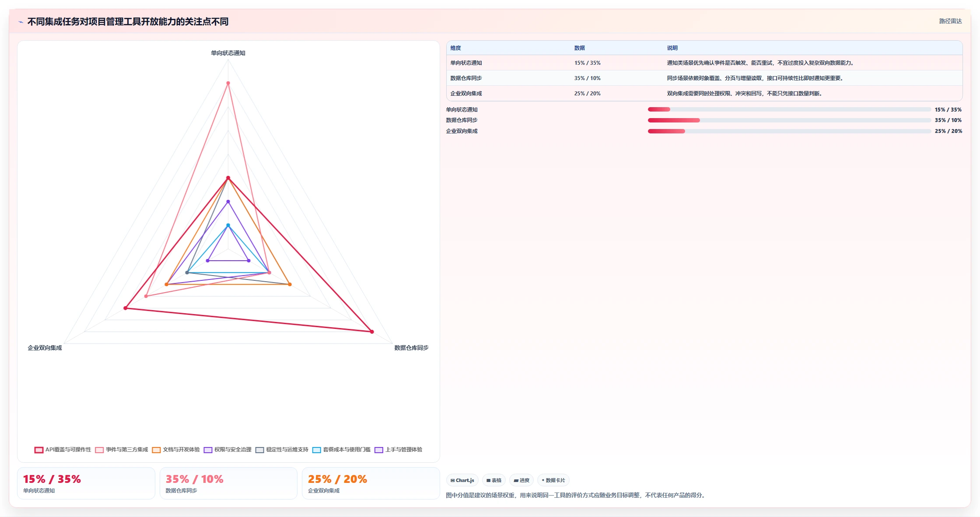Select the 数据仓库同步 table row name
Image resolution: width=980 pixels, height=517 pixels.
click(466, 78)
